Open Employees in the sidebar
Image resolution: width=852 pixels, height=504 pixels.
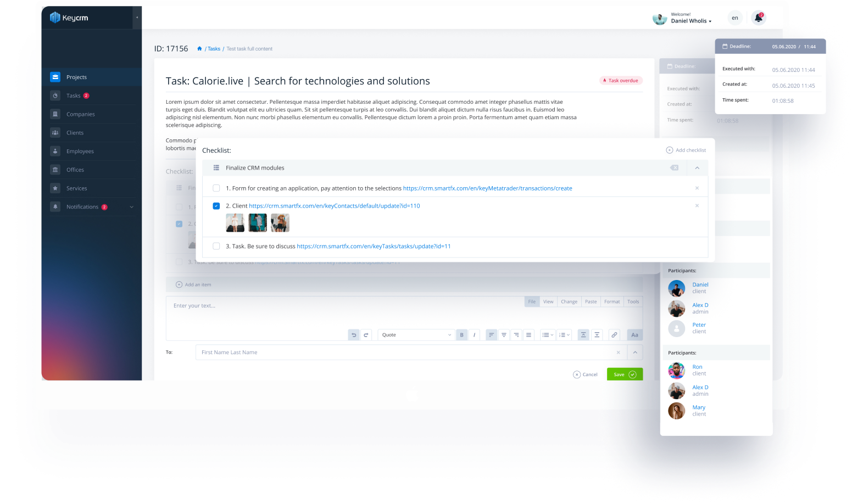(x=92, y=152)
